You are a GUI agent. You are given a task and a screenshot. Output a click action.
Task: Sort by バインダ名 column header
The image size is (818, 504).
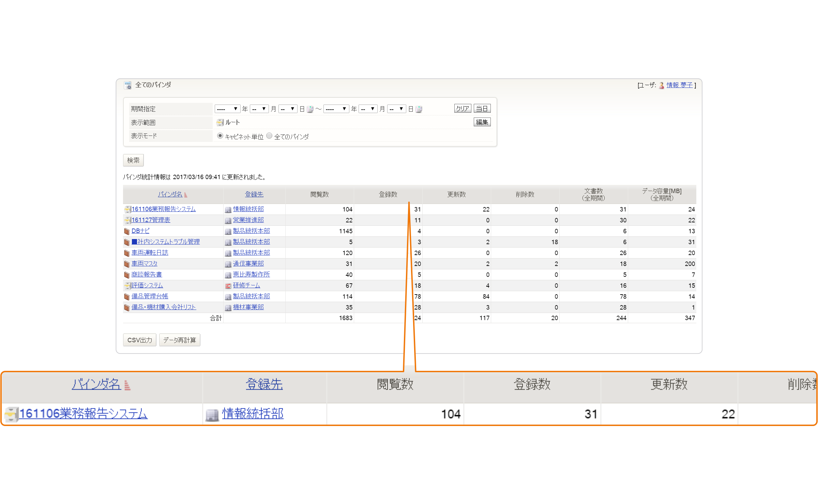pos(170,194)
